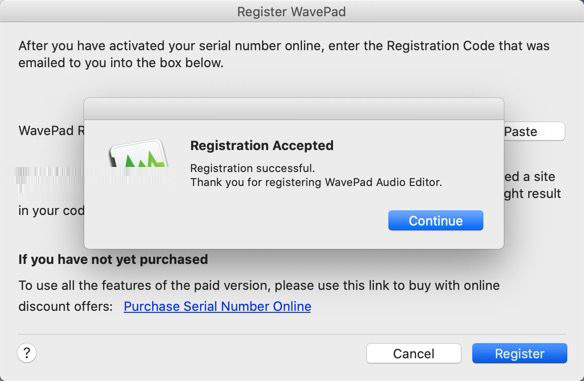584x381 pixels.
Task: Click the 'discount offers:' label
Action: click(x=66, y=306)
